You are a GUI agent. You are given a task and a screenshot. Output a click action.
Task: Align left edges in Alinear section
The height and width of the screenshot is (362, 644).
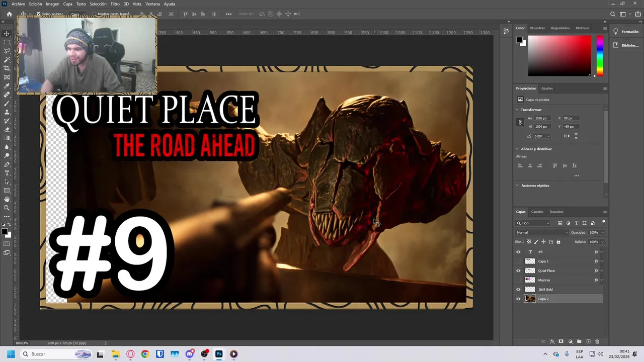[520, 165]
